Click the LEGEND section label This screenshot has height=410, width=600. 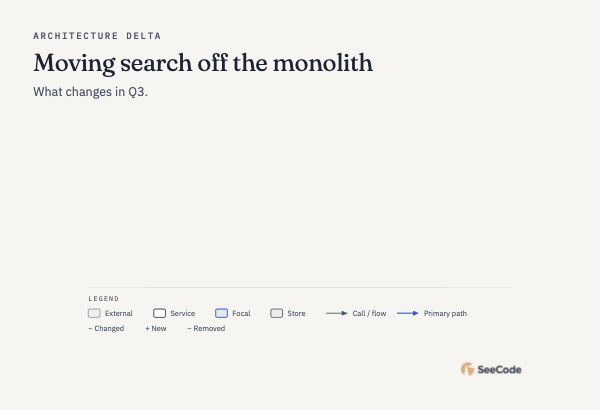[x=104, y=299]
